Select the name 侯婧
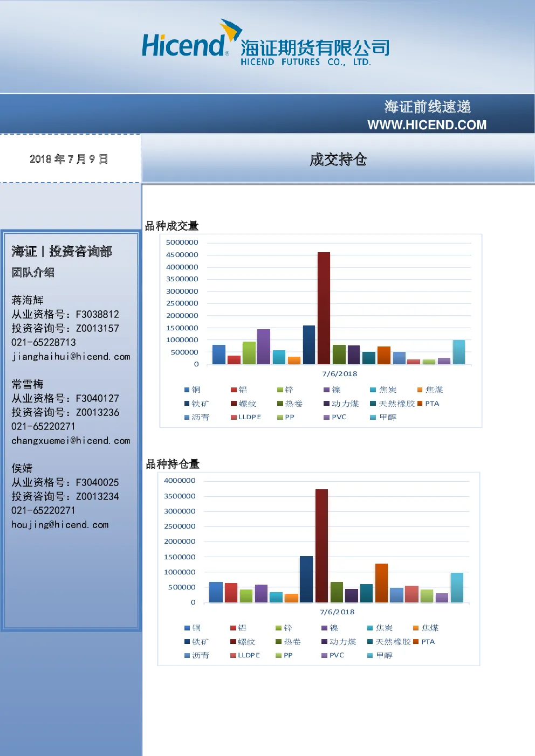Image resolution: width=535 pixels, height=756 pixels. (22, 469)
